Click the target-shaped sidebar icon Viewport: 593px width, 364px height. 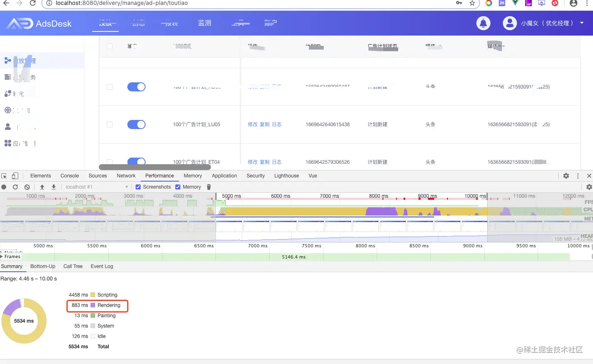[x=8, y=110]
